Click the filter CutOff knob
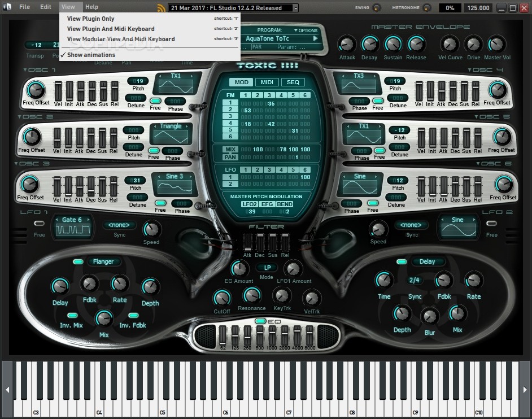Viewport: 532px width, 419px height. tap(222, 298)
